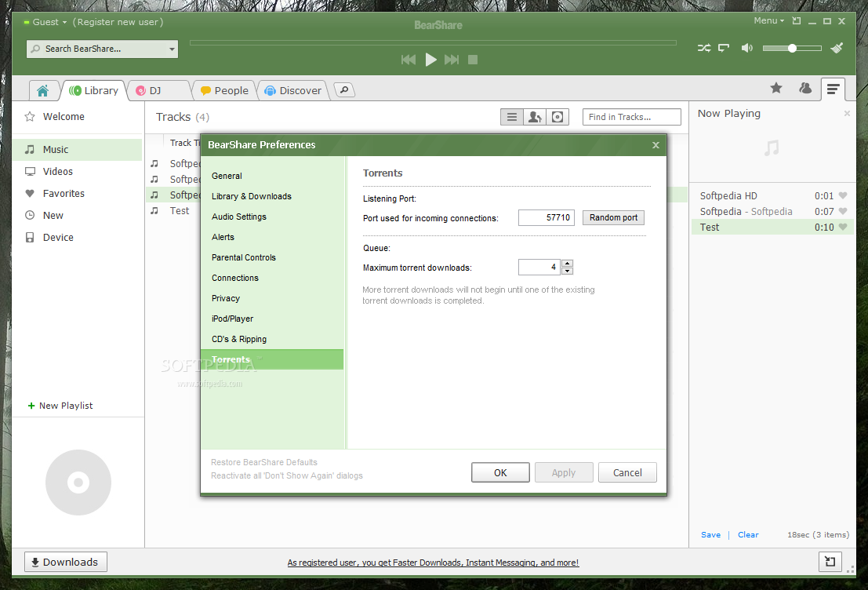Image resolution: width=868 pixels, height=590 pixels.
Task: Open the registered user benefits link
Action: (433, 563)
